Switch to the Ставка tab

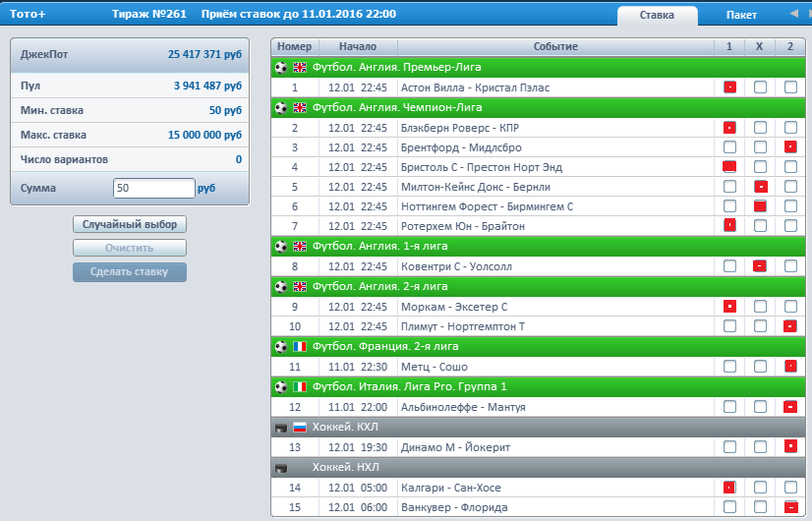point(657,15)
